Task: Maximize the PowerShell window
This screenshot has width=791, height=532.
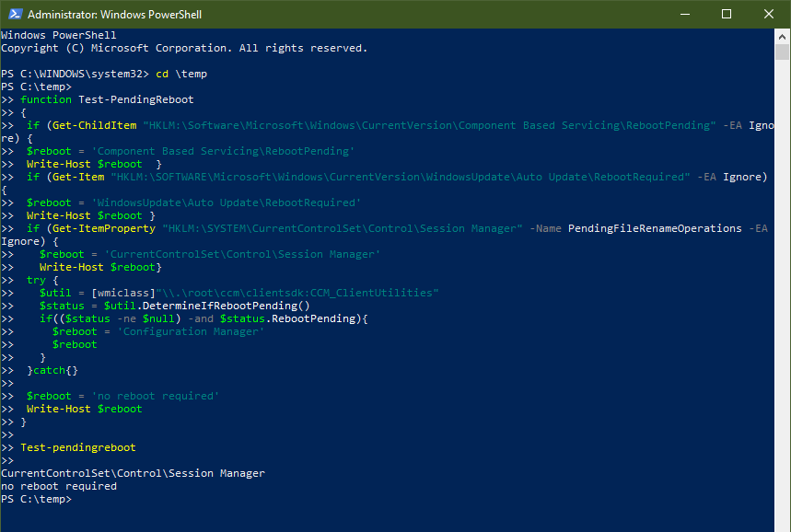Action: [x=727, y=14]
